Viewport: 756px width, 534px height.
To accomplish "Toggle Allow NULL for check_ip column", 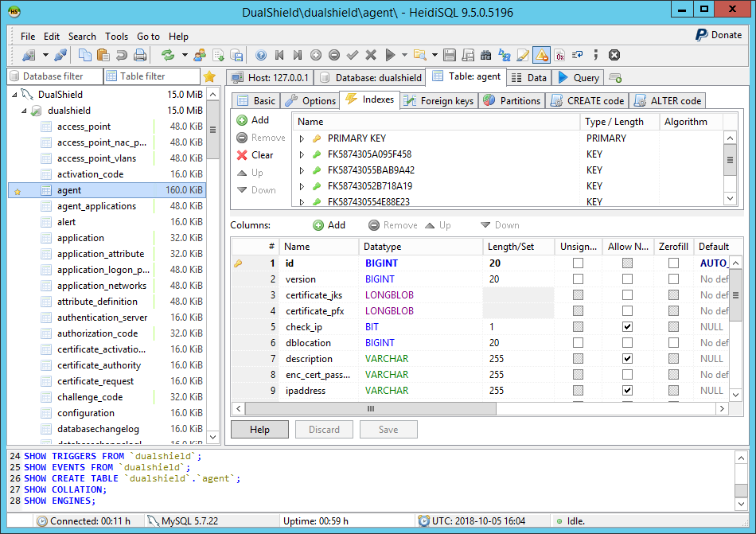I will (627, 327).
